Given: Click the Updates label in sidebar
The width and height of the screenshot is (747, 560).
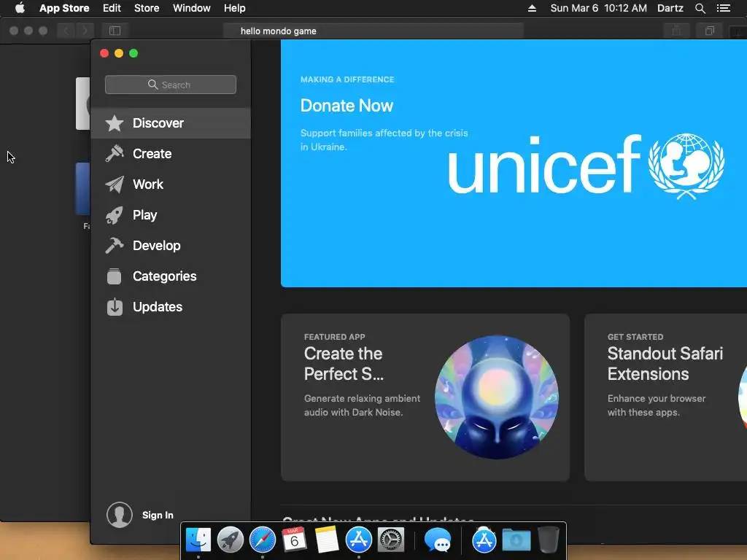Looking at the screenshot, I should click(x=158, y=307).
